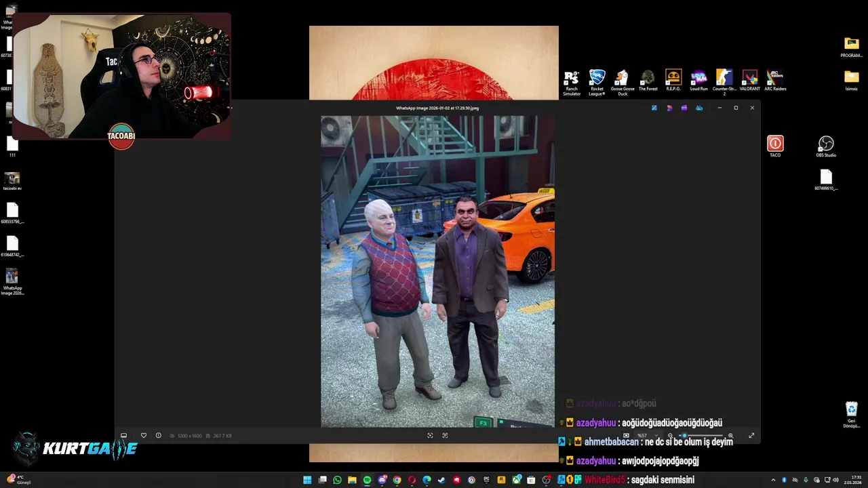Open Ranch Simulator desktop shortcut
This screenshot has width=868, height=488.
coord(572,83)
